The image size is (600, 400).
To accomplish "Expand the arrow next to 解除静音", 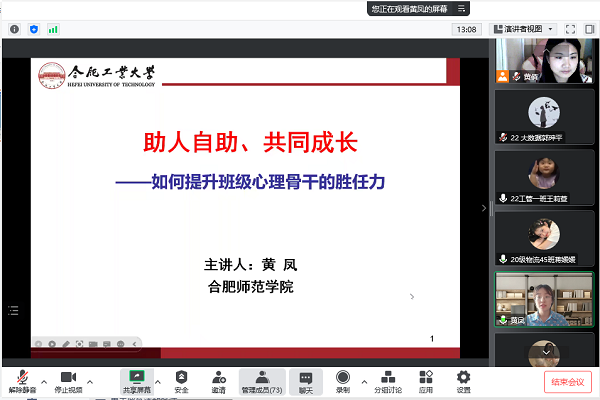I will point(42,381).
